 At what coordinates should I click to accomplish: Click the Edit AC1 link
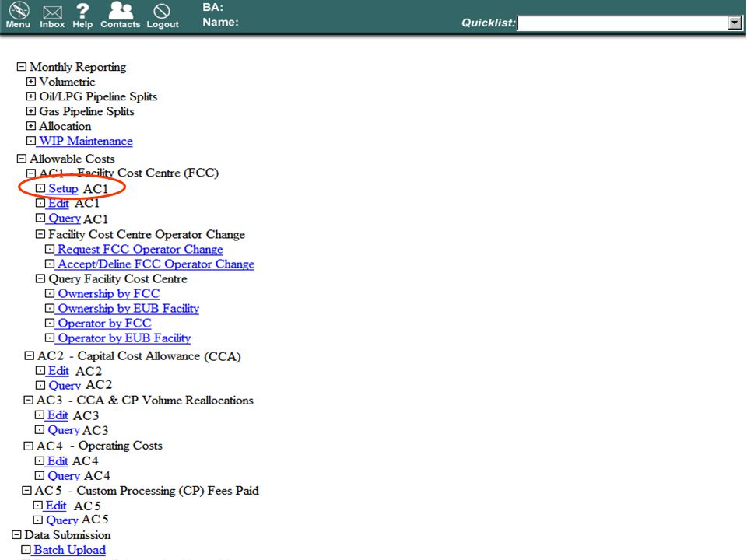coord(58,203)
